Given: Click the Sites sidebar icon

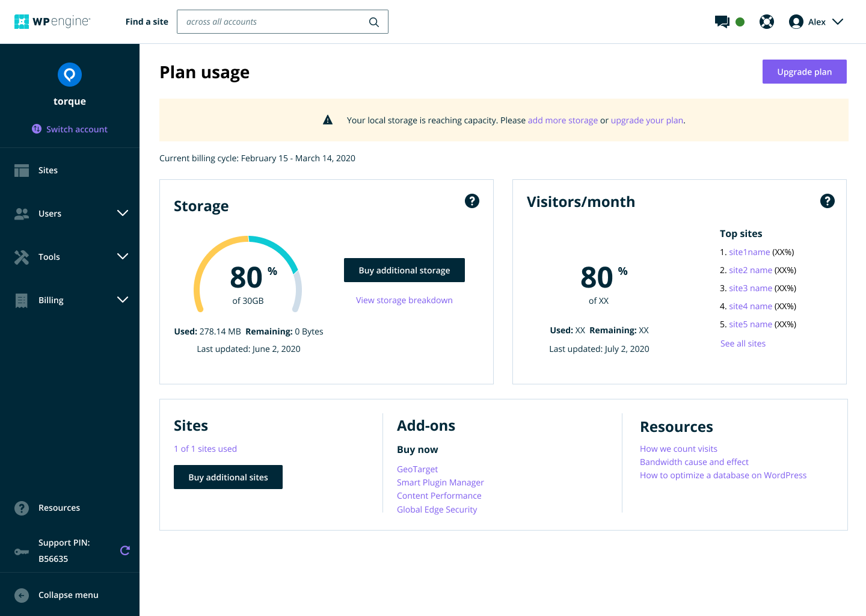Looking at the screenshot, I should [22, 170].
